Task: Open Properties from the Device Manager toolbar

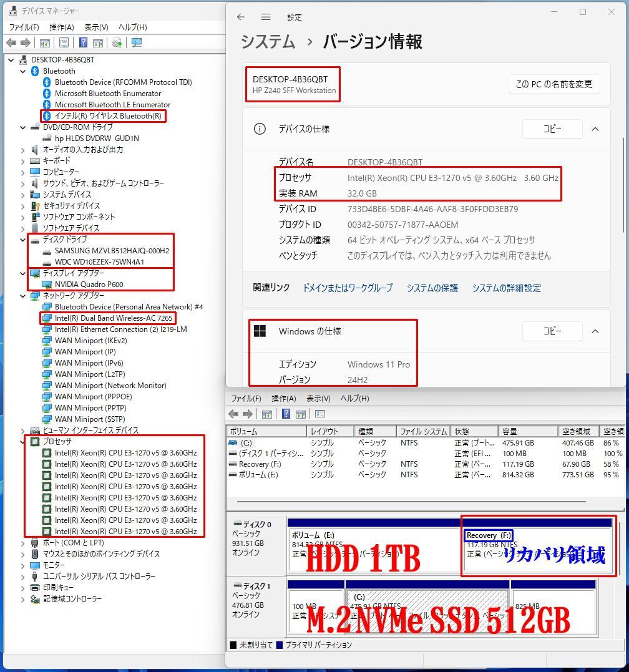Action: (64, 42)
